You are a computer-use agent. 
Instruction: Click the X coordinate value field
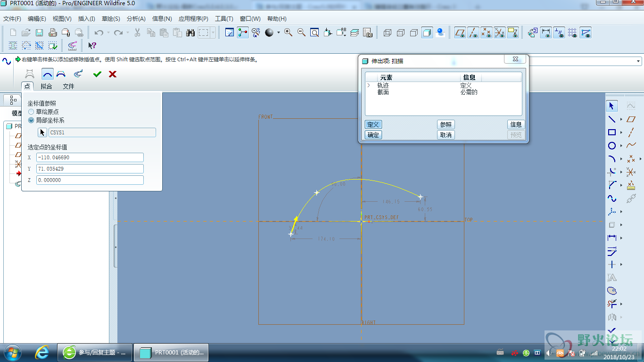90,157
